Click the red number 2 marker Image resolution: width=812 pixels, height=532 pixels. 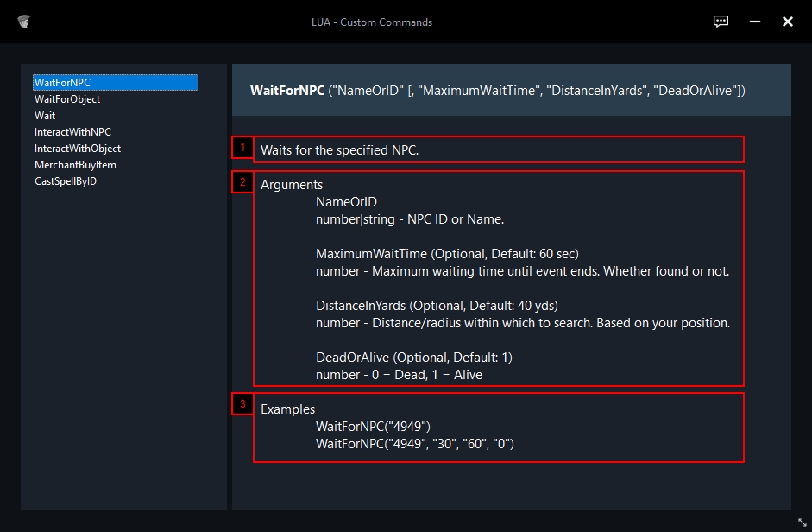(242, 182)
